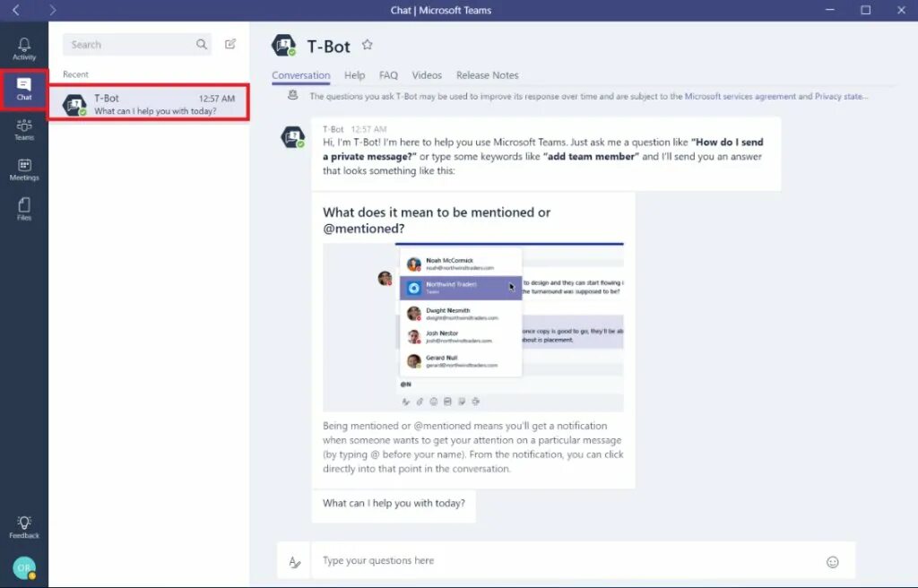The width and height of the screenshot is (918, 588).
Task: Click the Feedback lightbulb icon
Action: point(24,527)
